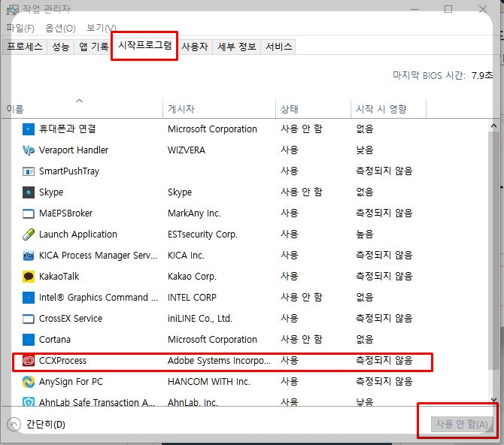Sort by the 시작 시 영향 column
The width and height of the screenshot is (504, 445).
(388, 108)
